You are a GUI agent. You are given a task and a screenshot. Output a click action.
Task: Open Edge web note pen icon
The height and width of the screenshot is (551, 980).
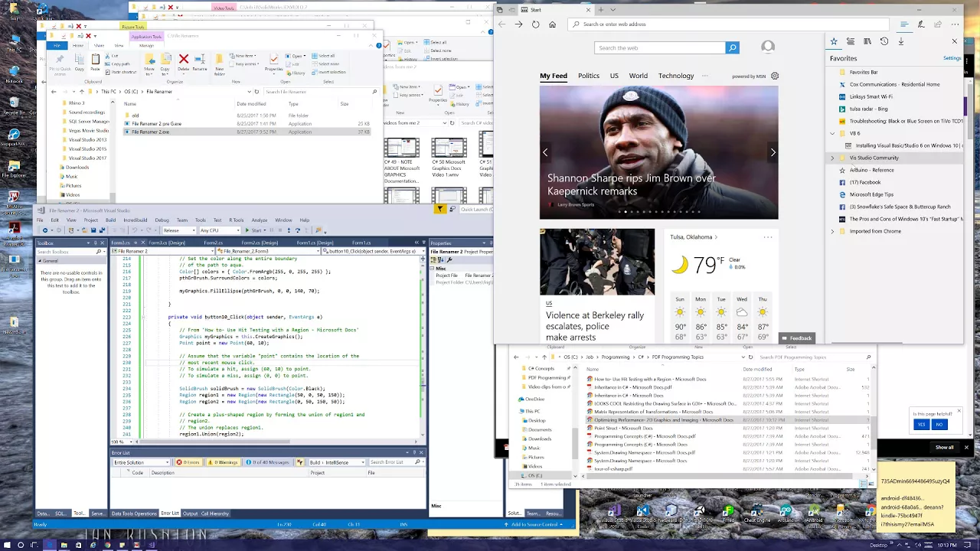(x=921, y=24)
